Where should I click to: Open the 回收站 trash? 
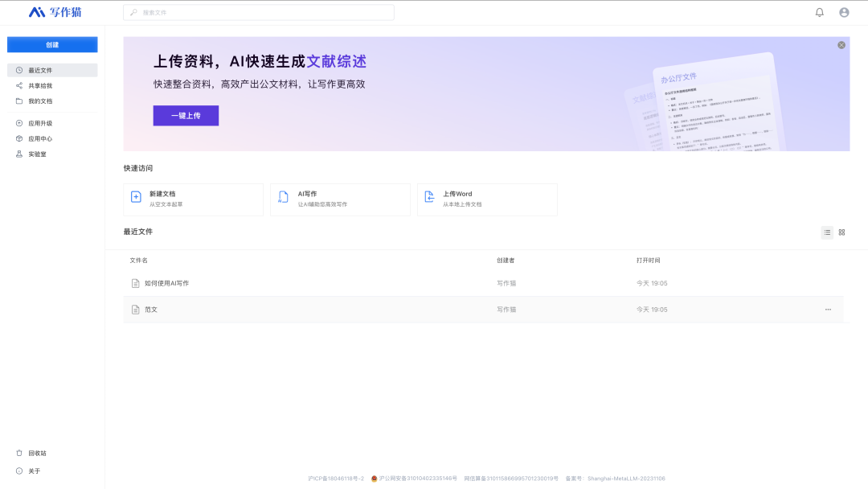(x=37, y=454)
